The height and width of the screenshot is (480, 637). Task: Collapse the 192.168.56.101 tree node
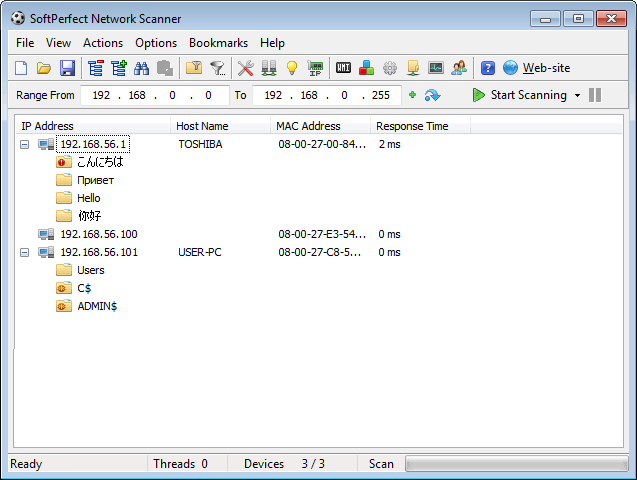pos(25,253)
